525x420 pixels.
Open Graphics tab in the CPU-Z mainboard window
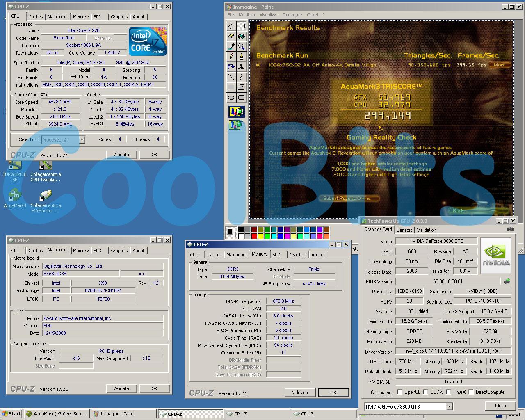point(119,251)
